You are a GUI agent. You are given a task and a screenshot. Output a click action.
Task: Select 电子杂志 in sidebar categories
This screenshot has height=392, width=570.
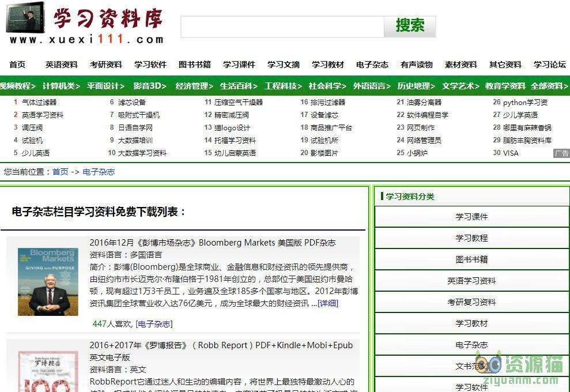pos(471,345)
